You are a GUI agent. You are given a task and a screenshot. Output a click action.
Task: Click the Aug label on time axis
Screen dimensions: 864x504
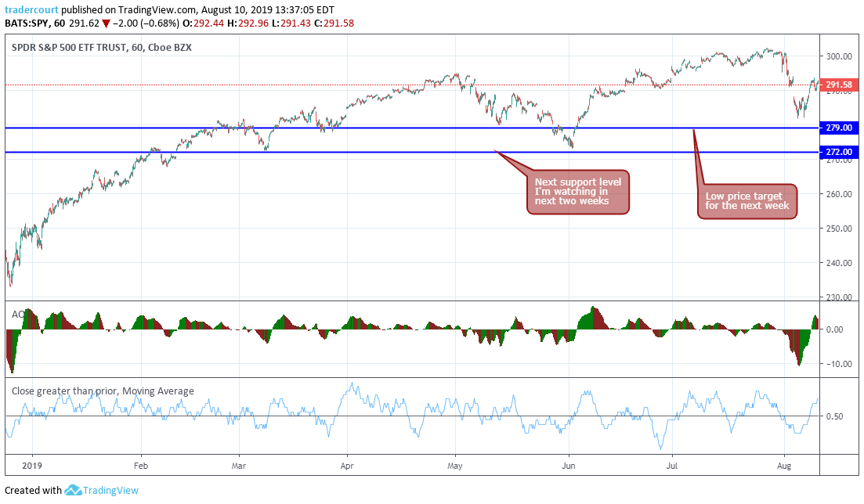point(783,466)
